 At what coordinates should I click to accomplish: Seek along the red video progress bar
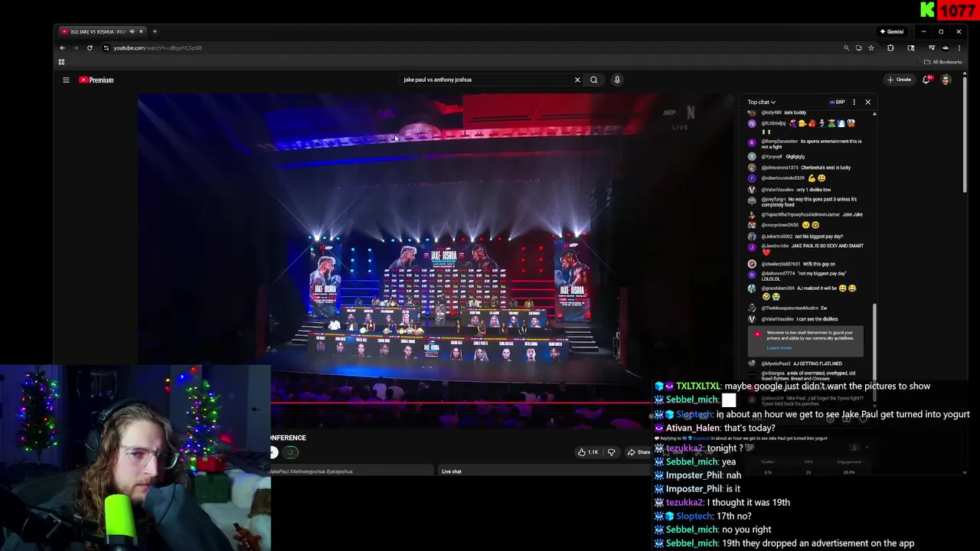click(459, 403)
